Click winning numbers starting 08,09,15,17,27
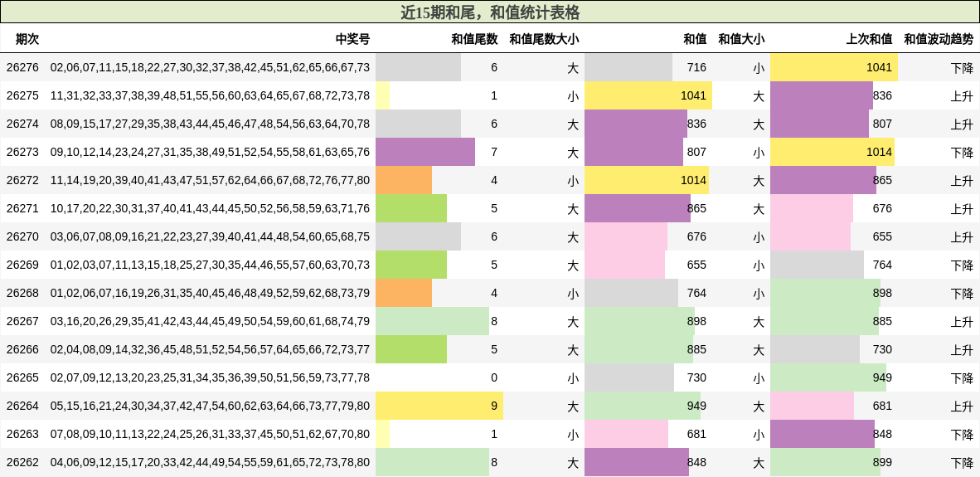The height and width of the screenshot is (477, 980). (x=210, y=124)
